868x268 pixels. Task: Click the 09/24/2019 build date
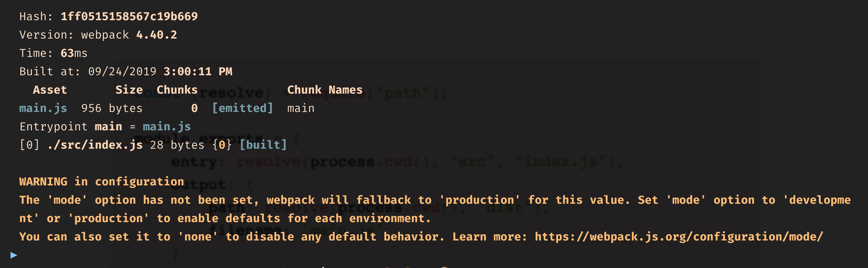(122, 72)
